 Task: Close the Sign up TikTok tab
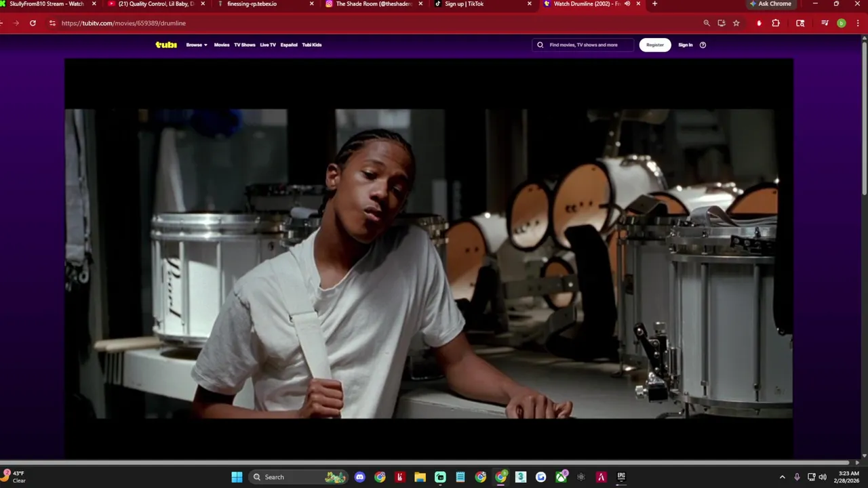tap(530, 4)
